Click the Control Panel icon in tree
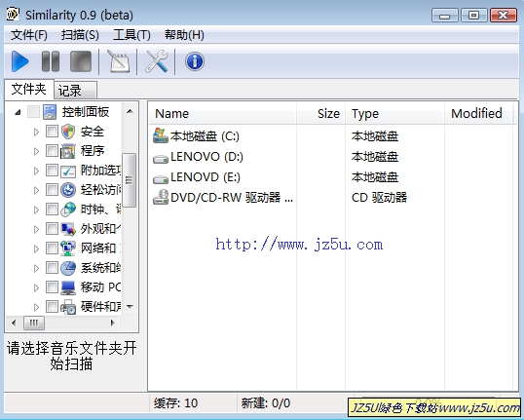The height and width of the screenshot is (420, 524). point(50,112)
